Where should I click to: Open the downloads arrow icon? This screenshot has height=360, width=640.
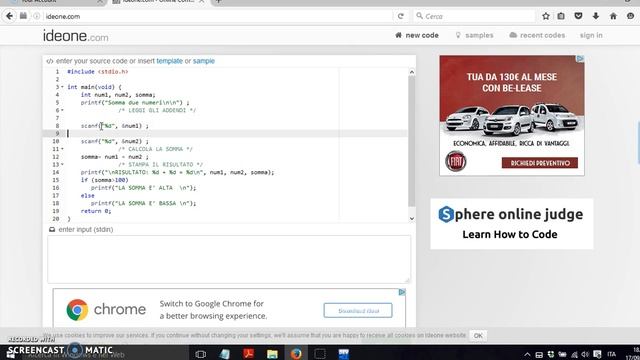point(596,16)
